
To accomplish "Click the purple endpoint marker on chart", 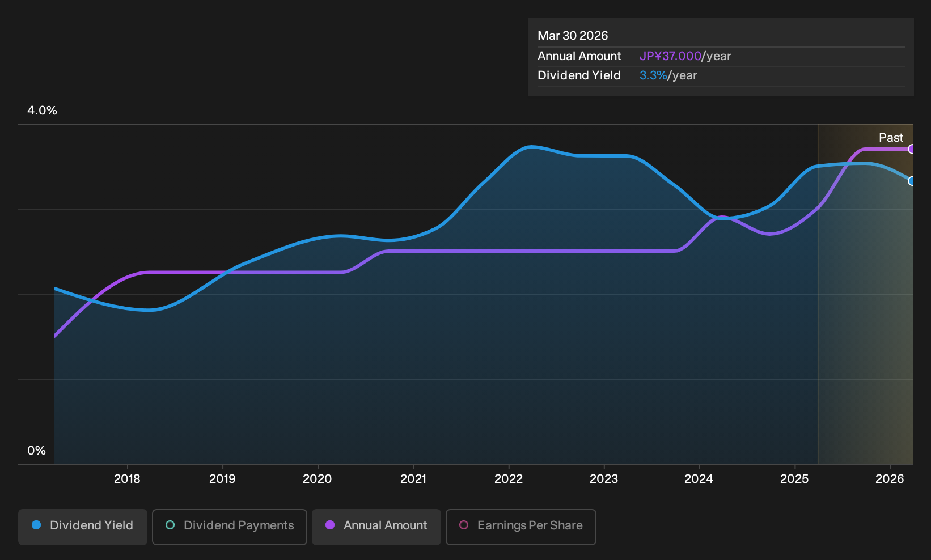I will point(911,149).
